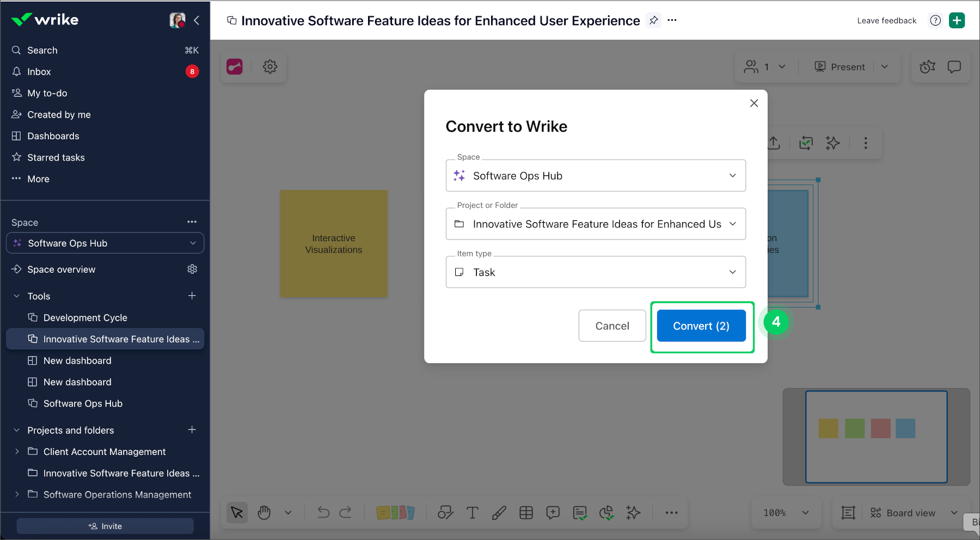Select the Text tool on the whiteboard toolbar
The width and height of the screenshot is (980, 540).
click(x=472, y=512)
